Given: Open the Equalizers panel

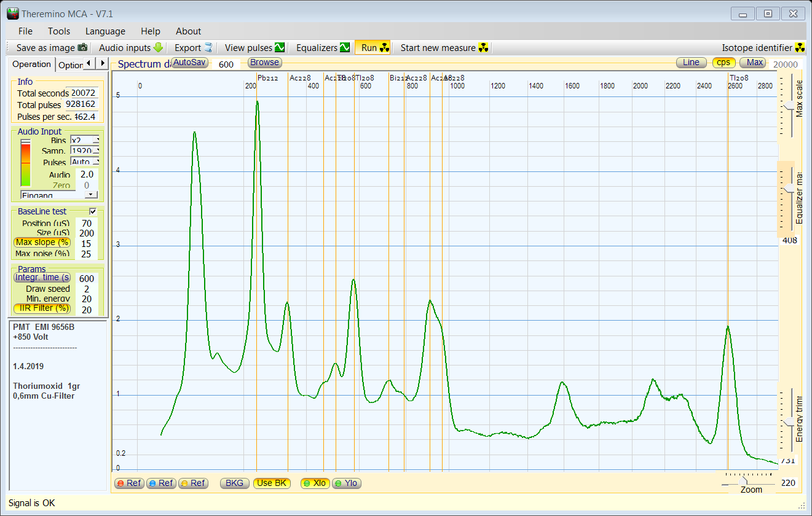Looking at the screenshot, I should click(323, 48).
